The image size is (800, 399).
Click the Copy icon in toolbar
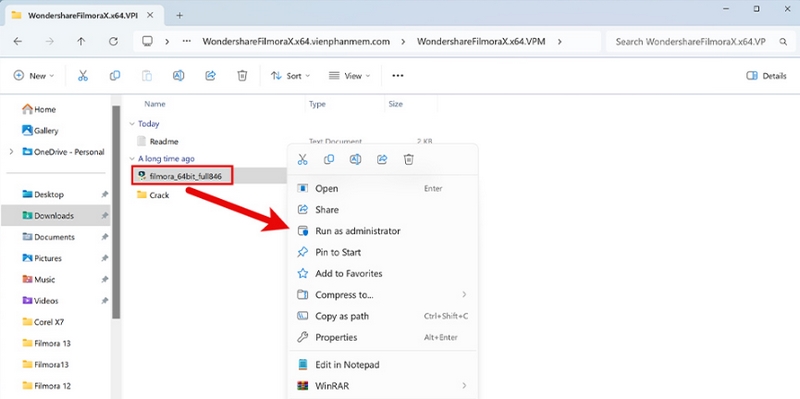click(115, 76)
